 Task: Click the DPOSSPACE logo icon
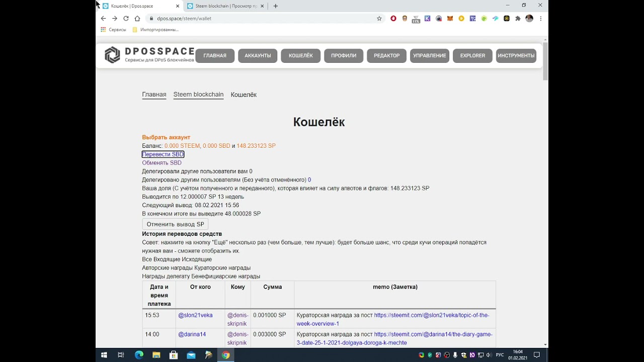click(x=112, y=55)
